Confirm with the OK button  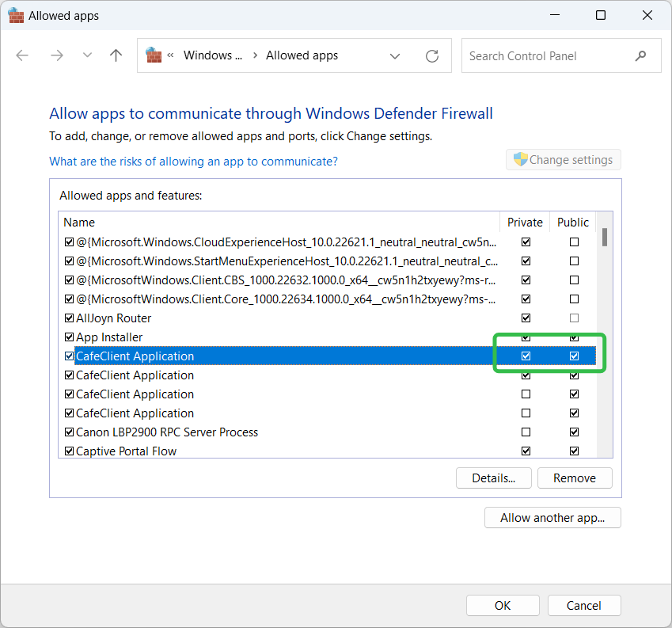pyautogui.click(x=503, y=605)
